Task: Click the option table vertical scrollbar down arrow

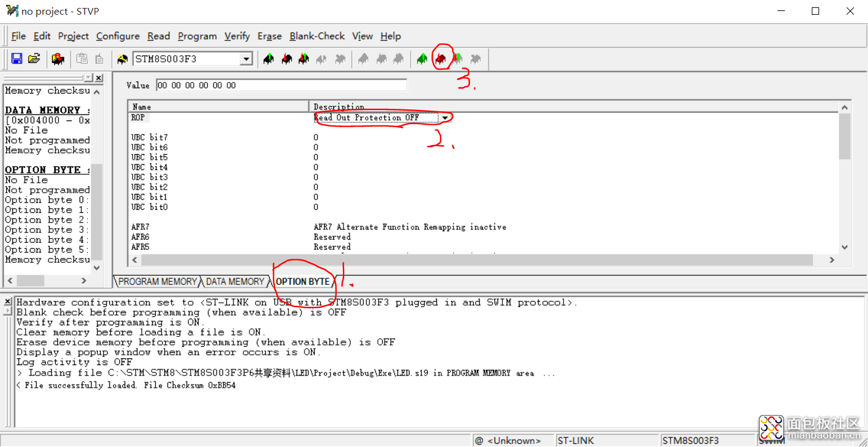Action: (845, 247)
